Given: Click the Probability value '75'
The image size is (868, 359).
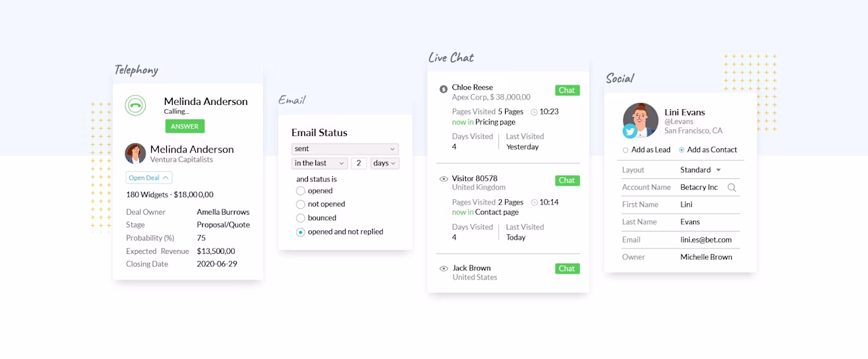Looking at the screenshot, I should 201,238.
